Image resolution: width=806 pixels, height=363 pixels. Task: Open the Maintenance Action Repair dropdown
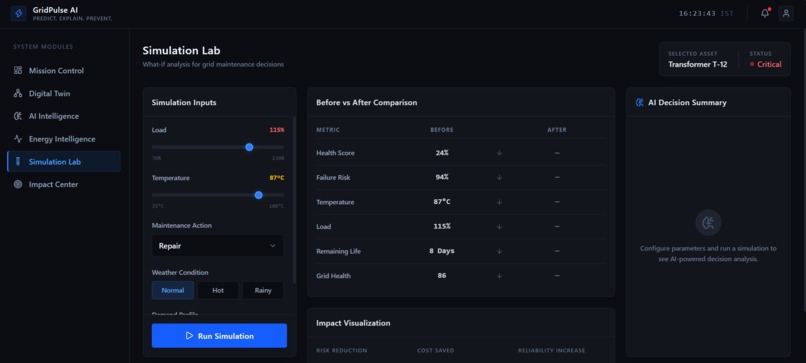[217, 246]
